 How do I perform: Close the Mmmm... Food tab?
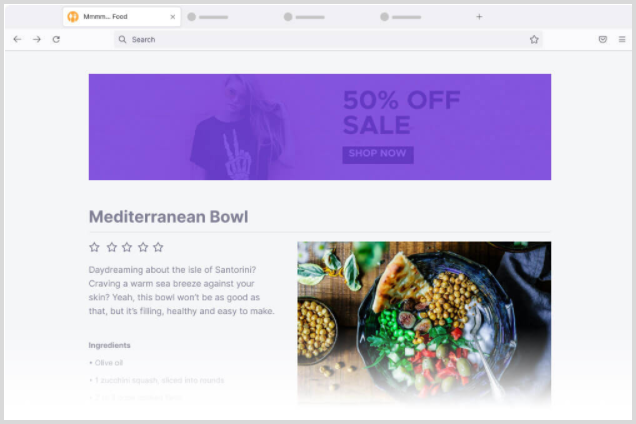tap(173, 17)
